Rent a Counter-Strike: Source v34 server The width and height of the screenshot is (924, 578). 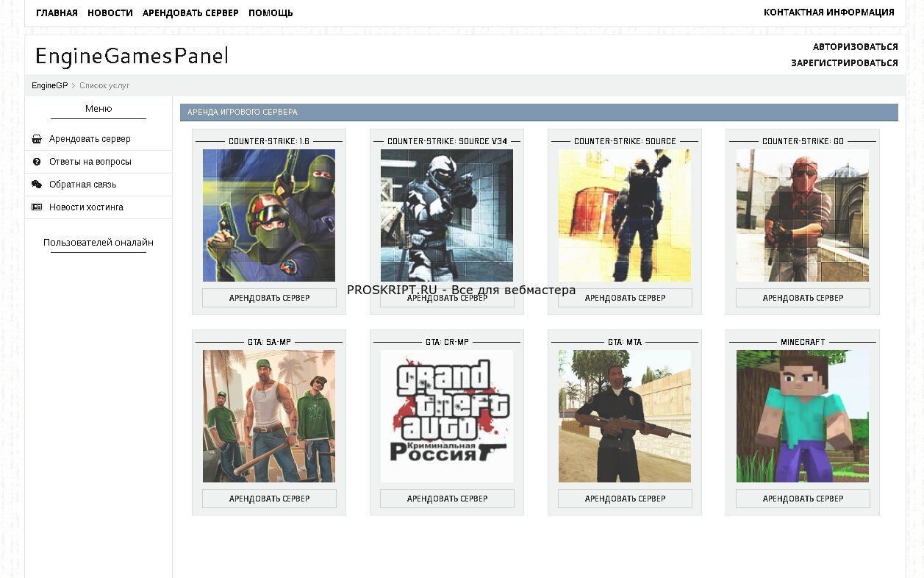click(447, 298)
